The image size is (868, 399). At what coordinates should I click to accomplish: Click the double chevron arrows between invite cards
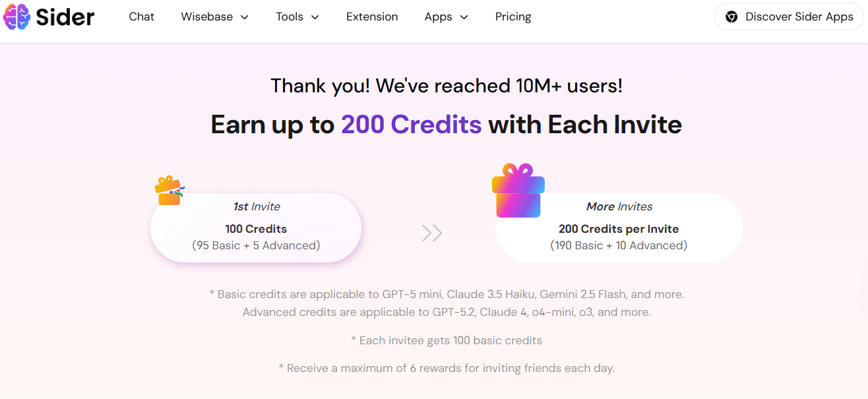pos(432,233)
